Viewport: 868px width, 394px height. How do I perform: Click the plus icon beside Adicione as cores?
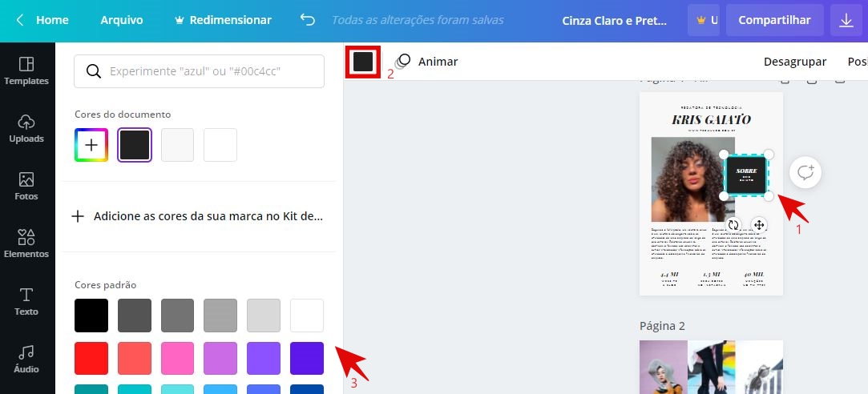(x=78, y=216)
